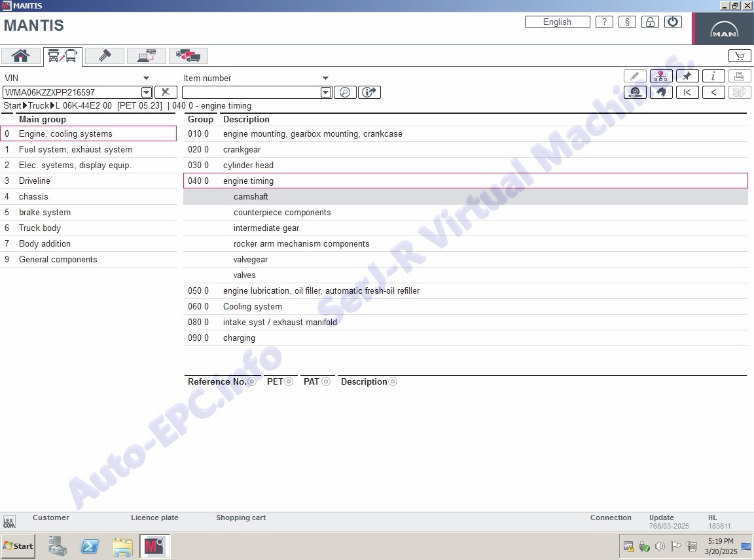Select main group brake system
This screenshot has width=754, height=560.
tap(88, 212)
